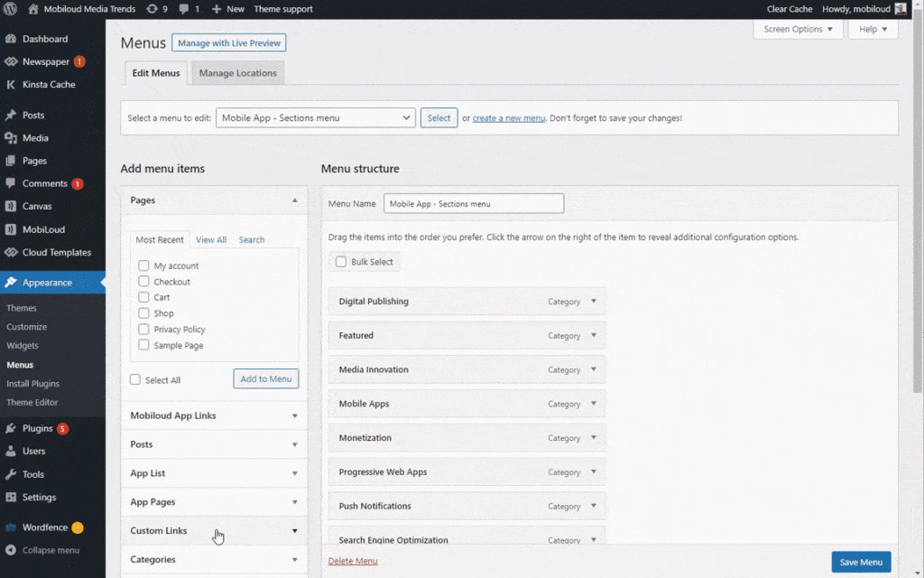Click the Media sidebar icon
Image resolution: width=924 pixels, height=578 pixels.
point(11,138)
